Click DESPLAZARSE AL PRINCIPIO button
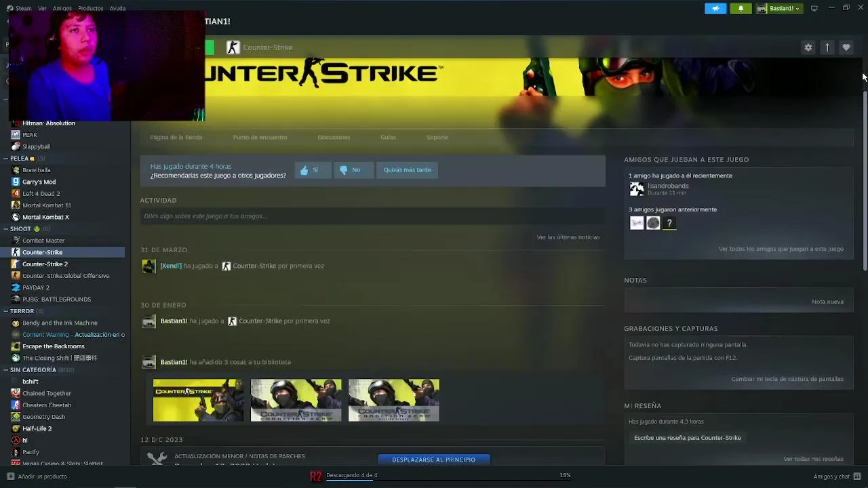 coord(433,460)
